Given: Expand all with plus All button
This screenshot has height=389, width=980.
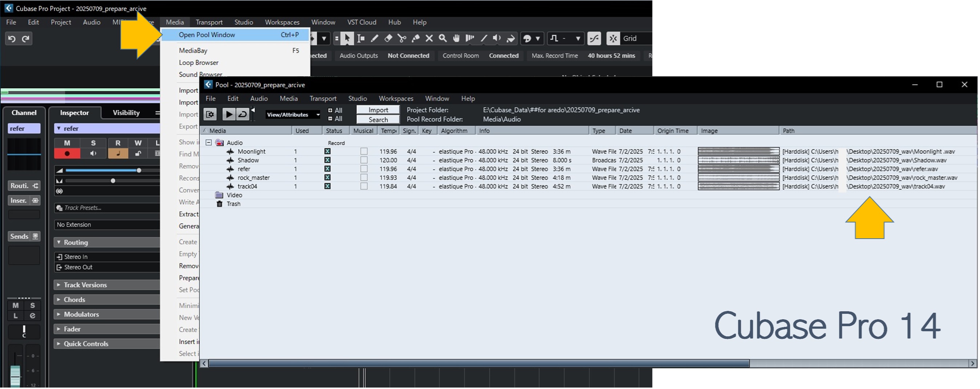Looking at the screenshot, I should (335, 111).
